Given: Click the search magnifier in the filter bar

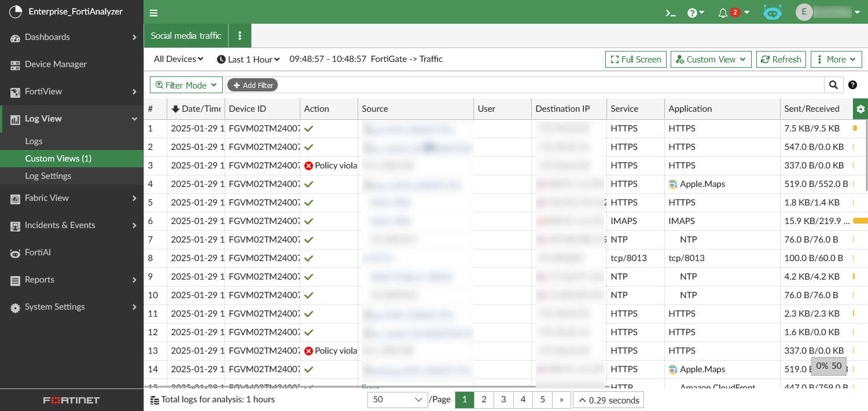Looking at the screenshot, I should pos(833,85).
